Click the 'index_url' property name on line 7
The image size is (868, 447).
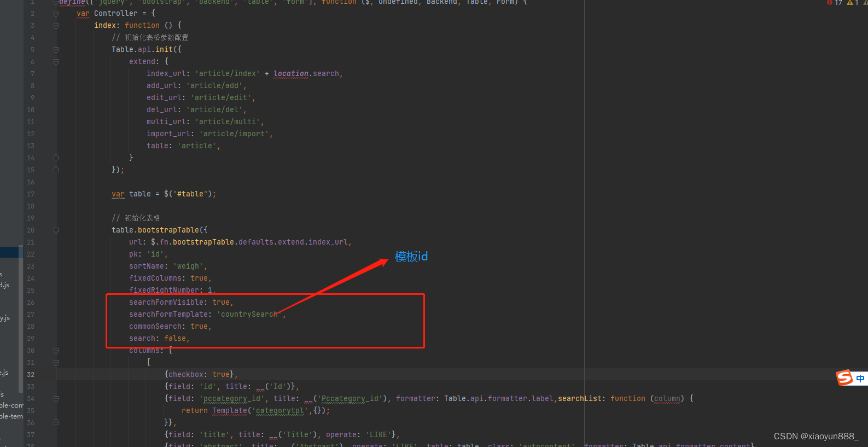(166, 73)
